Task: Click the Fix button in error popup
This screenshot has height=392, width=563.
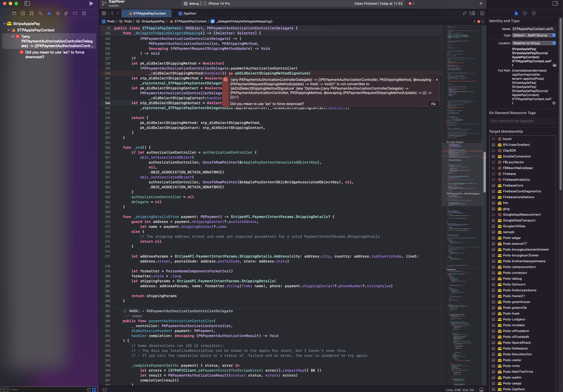Action: point(433,104)
